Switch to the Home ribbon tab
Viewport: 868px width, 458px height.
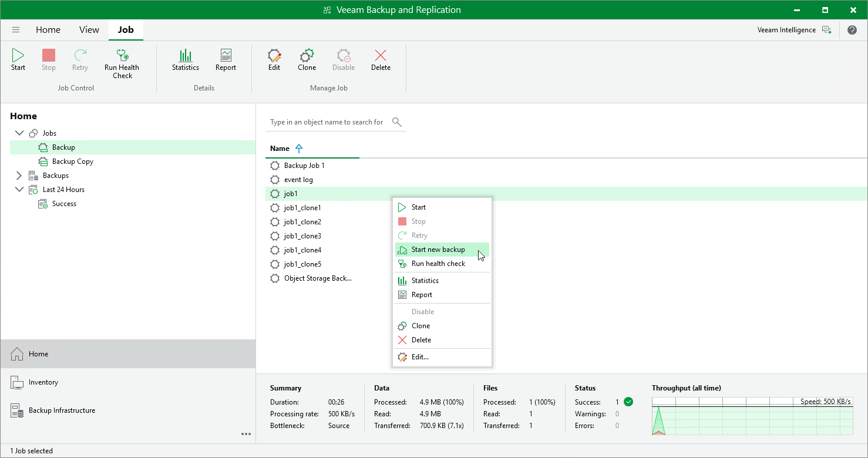[48, 30]
